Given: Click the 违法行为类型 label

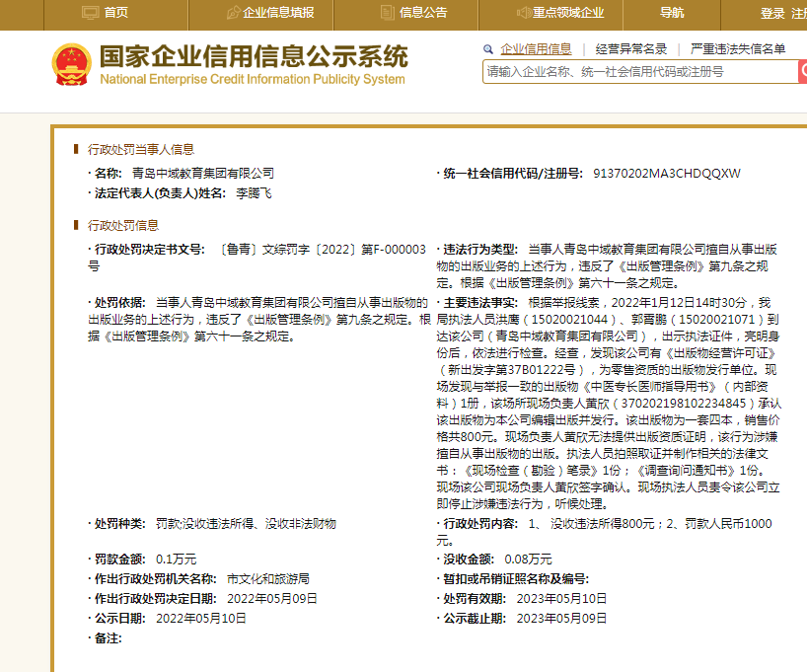Looking at the screenshot, I should 479,250.
